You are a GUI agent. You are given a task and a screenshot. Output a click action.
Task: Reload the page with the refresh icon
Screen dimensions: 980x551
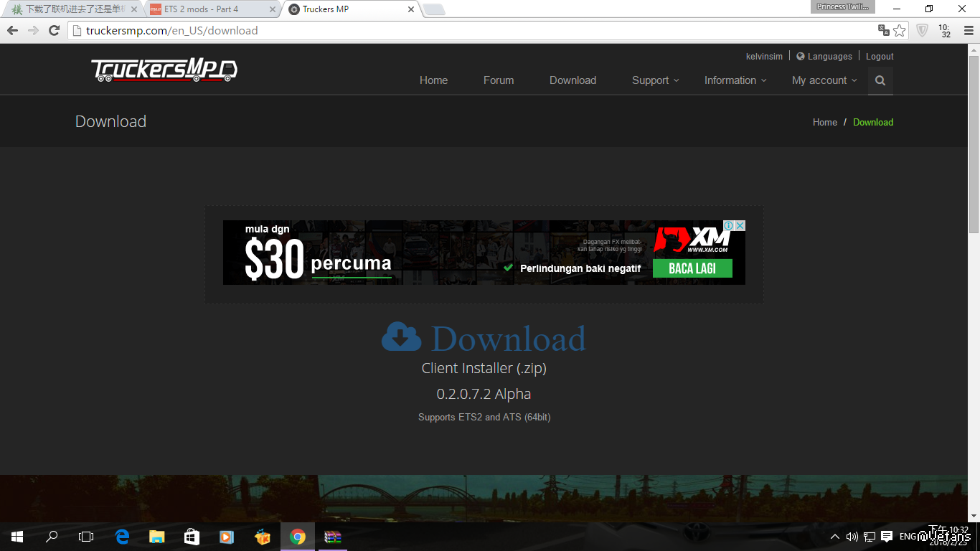(x=54, y=30)
